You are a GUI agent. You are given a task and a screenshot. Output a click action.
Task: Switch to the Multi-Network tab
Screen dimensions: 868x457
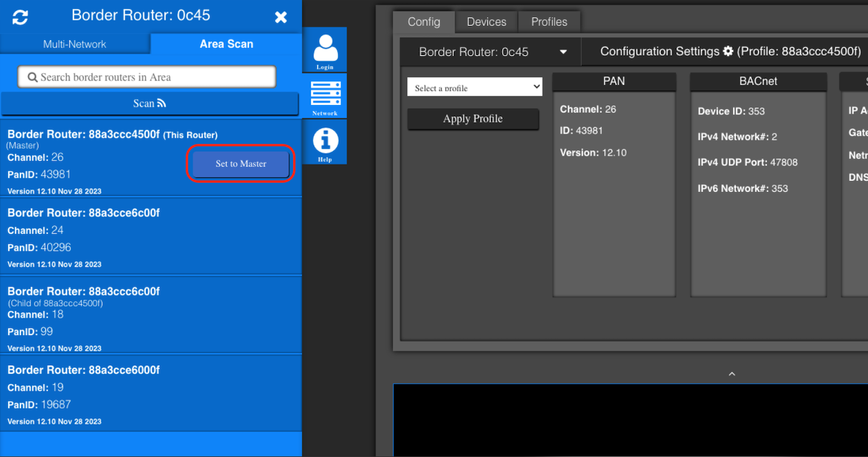(75, 44)
